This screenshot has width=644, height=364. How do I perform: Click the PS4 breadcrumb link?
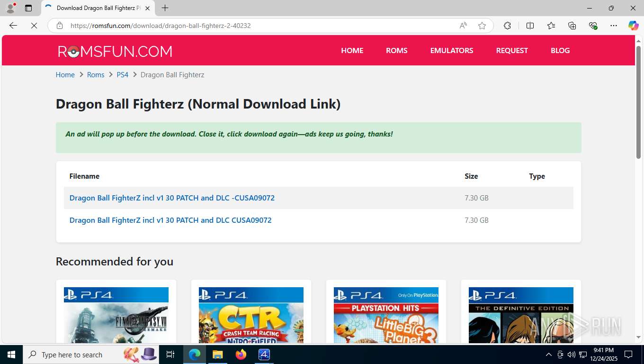coord(122,75)
